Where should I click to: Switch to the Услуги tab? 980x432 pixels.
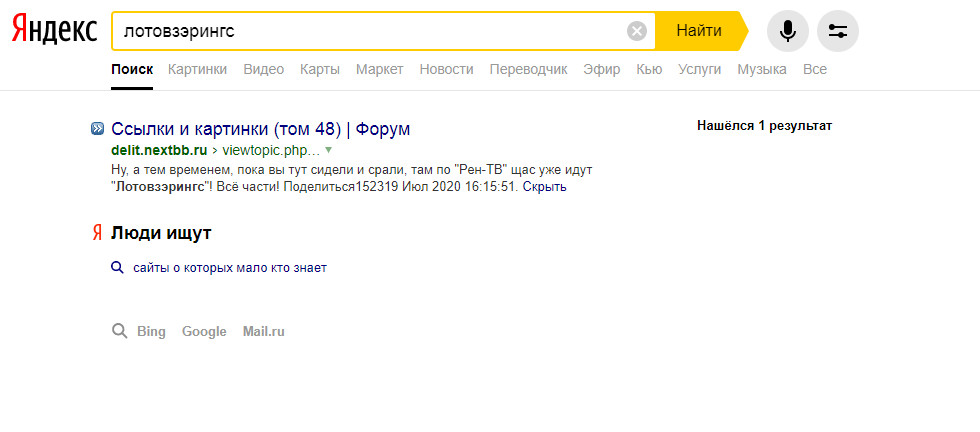coord(699,69)
